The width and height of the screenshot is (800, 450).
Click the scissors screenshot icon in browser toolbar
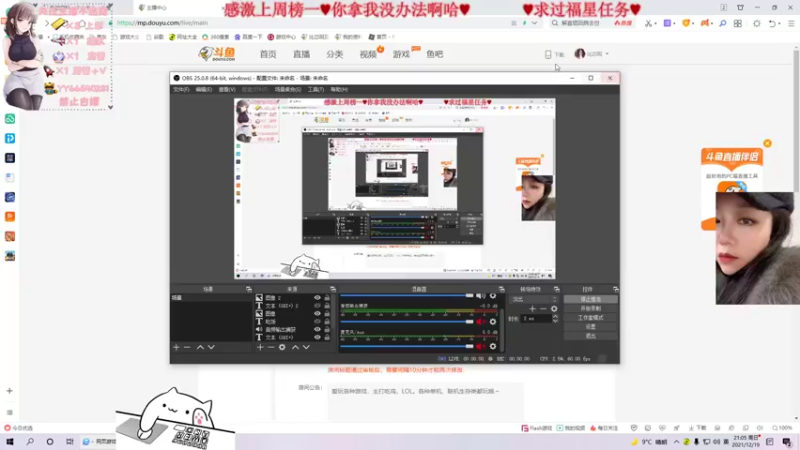click(x=648, y=23)
